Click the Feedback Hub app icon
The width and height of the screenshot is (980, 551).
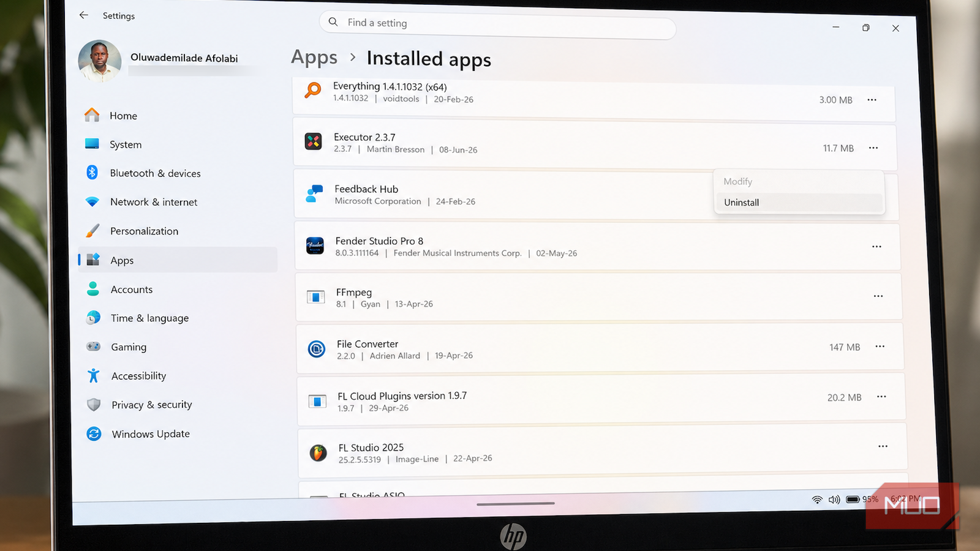[314, 193]
